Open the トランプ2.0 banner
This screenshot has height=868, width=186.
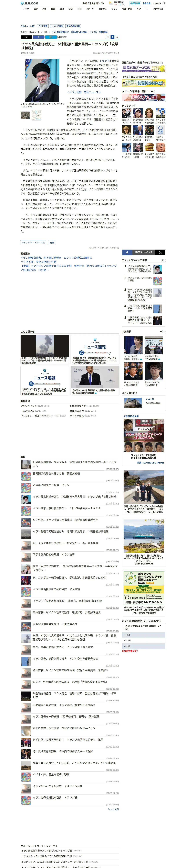144,97
